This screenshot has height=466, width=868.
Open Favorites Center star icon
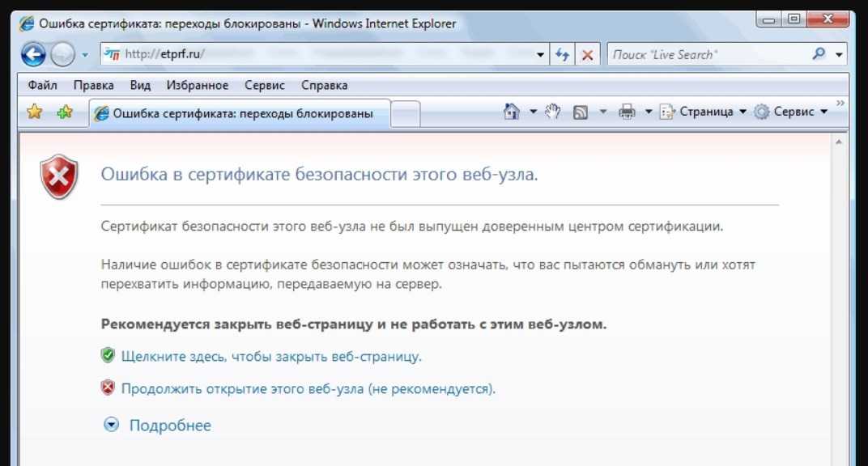34,112
